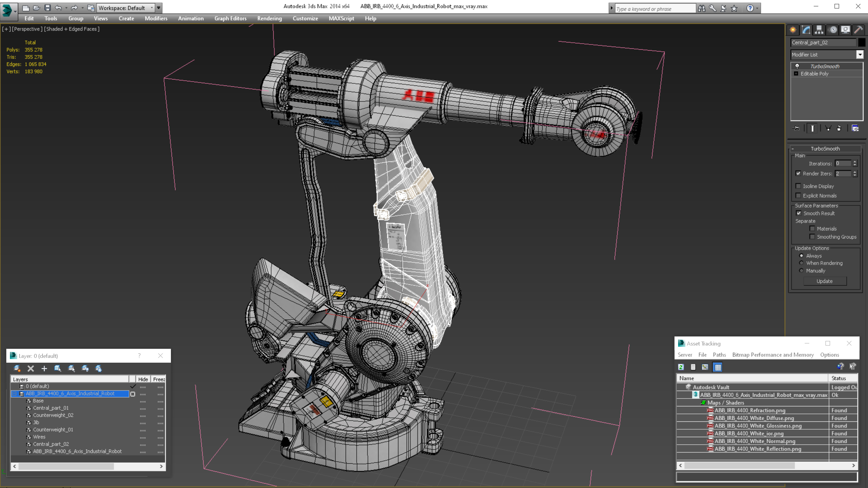Open the Graph Editors menu
Viewport: 868px width, 488px height.
(231, 18)
